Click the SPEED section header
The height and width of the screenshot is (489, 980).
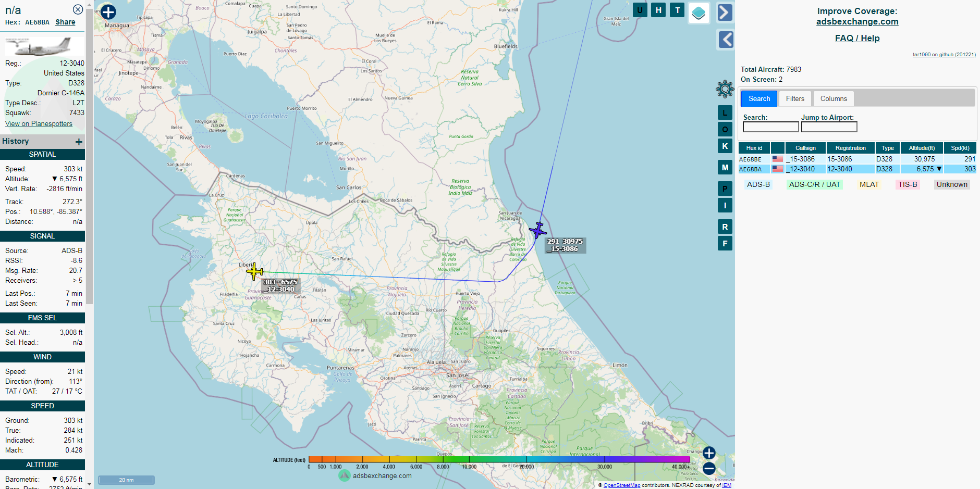42,406
